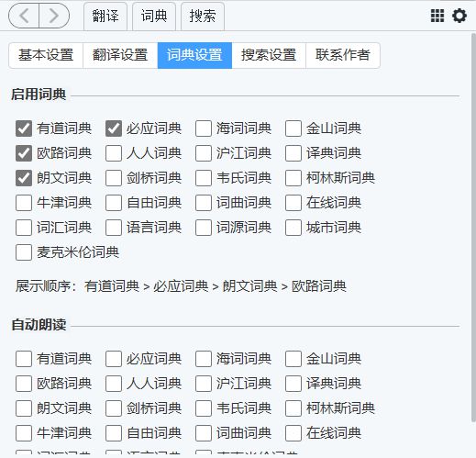
Task: Check 欧路词典 under 自动朗读
Action: click(x=24, y=384)
